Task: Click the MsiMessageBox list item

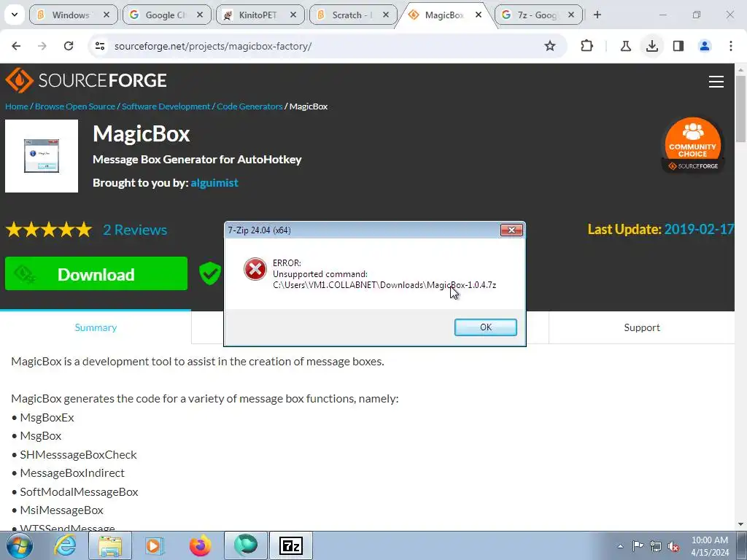Action: [x=61, y=510]
